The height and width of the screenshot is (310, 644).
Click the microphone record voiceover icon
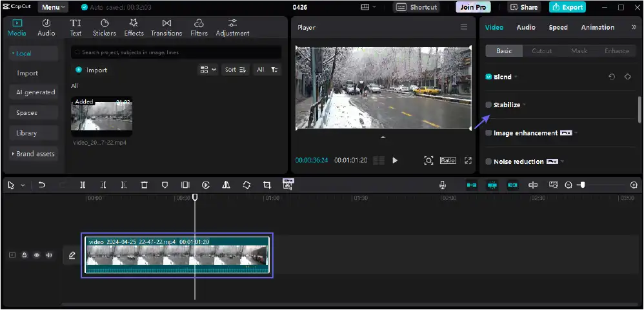(x=443, y=185)
